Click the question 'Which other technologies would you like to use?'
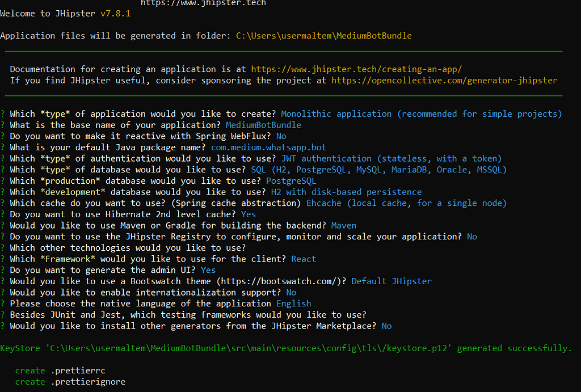581x392 pixels. (x=128, y=248)
